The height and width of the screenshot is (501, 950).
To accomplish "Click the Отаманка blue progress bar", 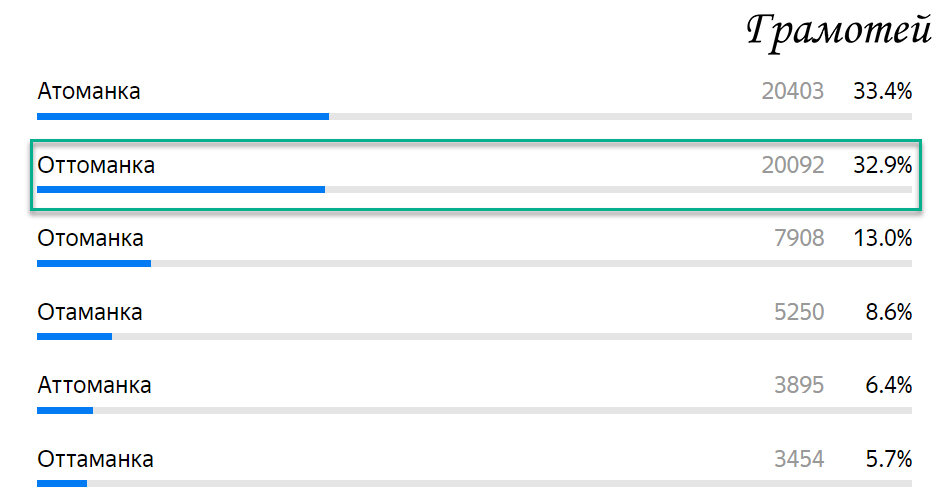I will point(75,336).
